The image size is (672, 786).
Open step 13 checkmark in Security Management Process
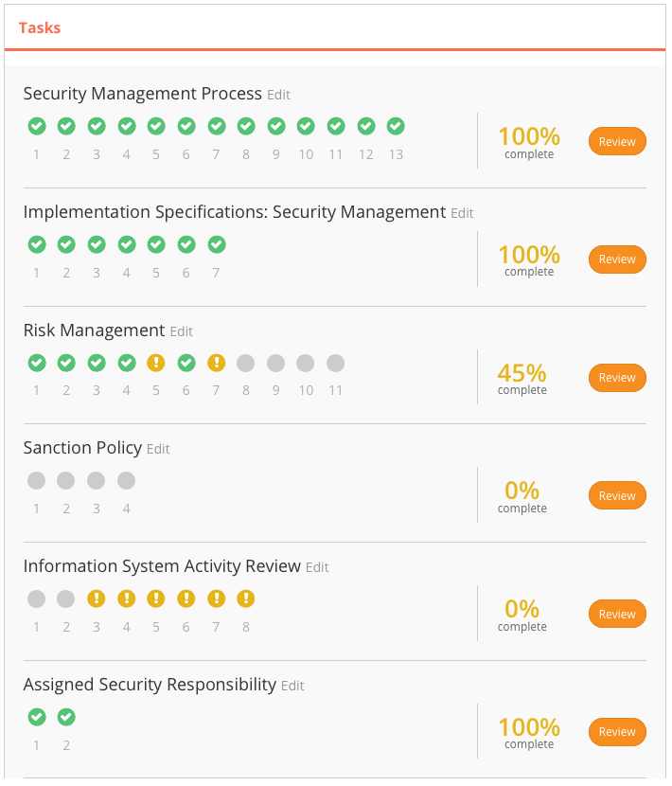[x=396, y=126]
